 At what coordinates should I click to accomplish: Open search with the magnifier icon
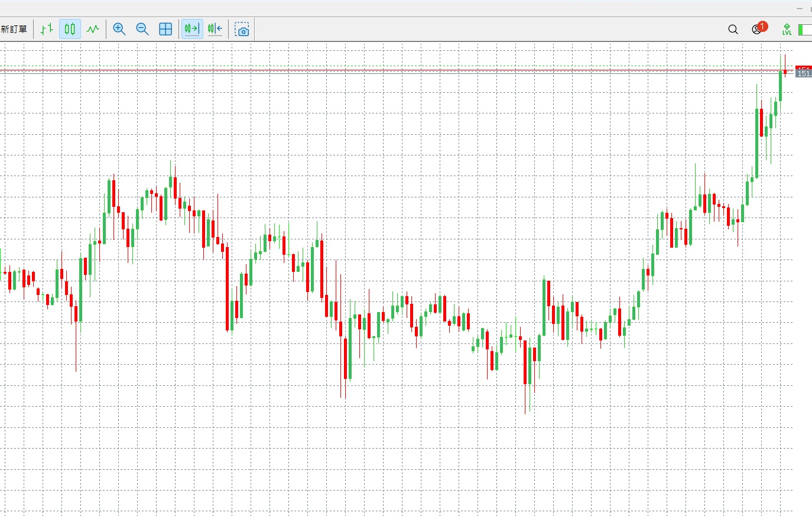[x=733, y=30]
